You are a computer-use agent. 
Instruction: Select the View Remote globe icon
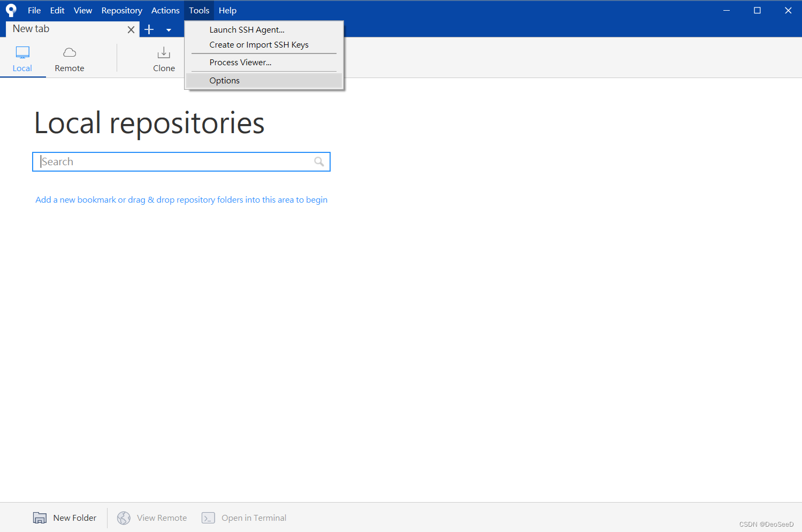(124, 518)
